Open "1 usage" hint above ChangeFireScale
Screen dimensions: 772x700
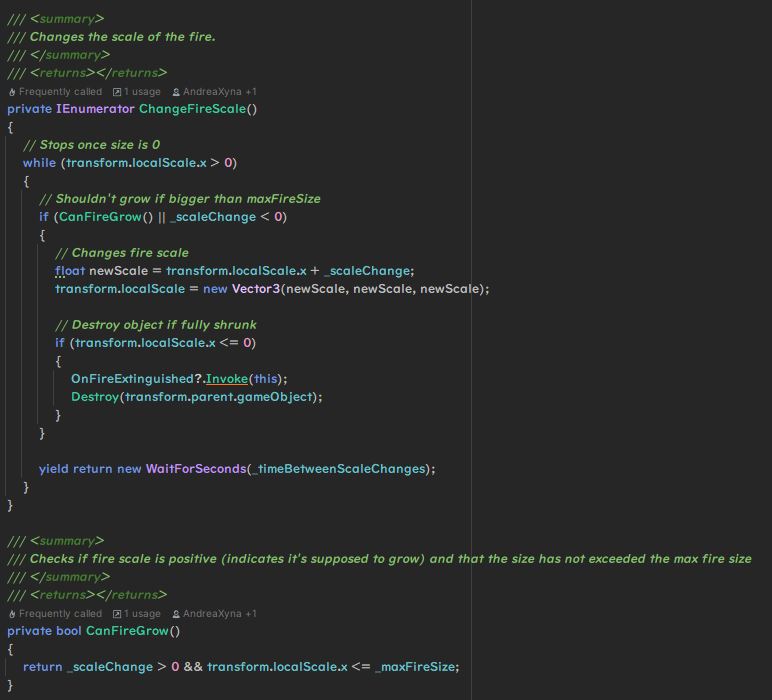pos(142,91)
